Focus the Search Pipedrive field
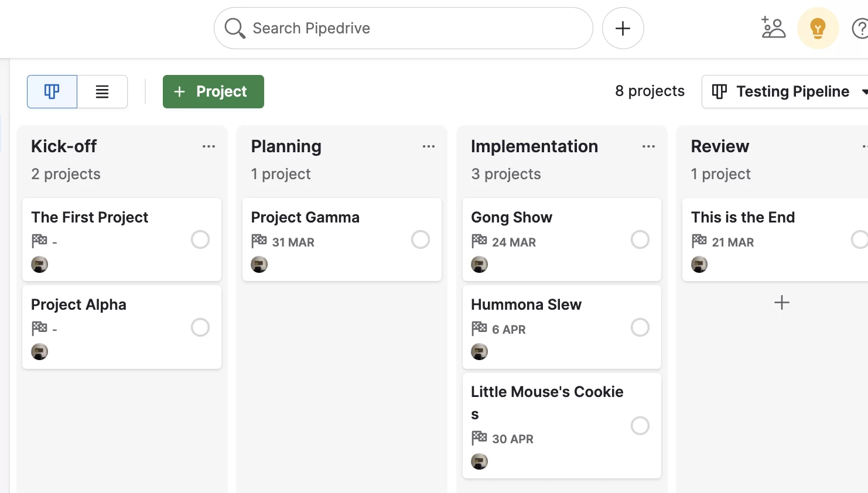868x493 pixels. 404,28
